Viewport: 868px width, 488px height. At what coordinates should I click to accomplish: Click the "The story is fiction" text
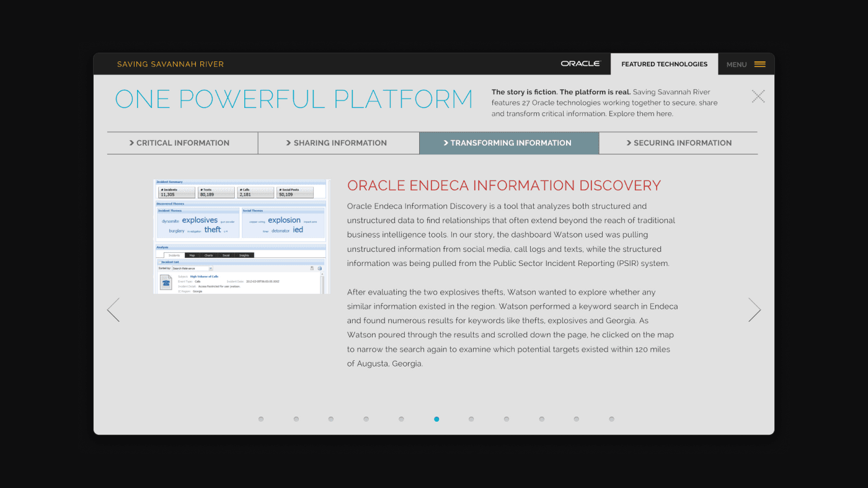(x=525, y=92)
